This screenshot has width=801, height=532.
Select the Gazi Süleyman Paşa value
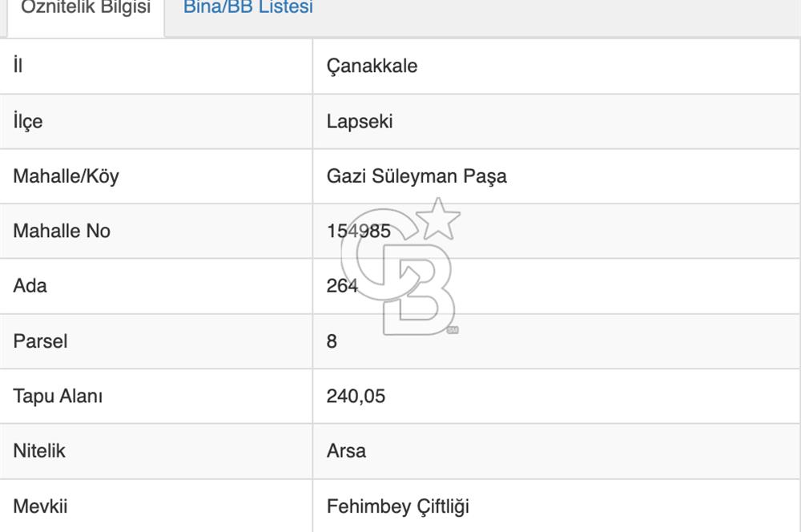pos(417,176)
